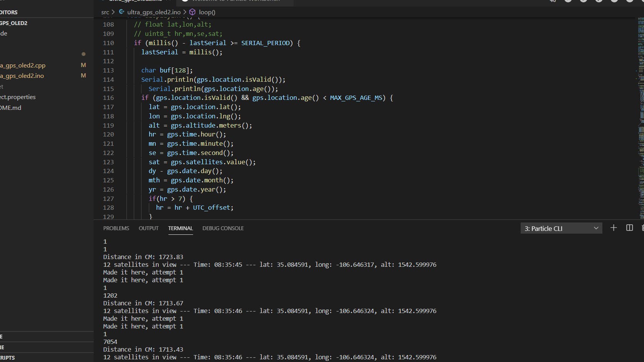Screen dimensions: 644x362
Task: Split the terminal panel
Action: (629, 228)
